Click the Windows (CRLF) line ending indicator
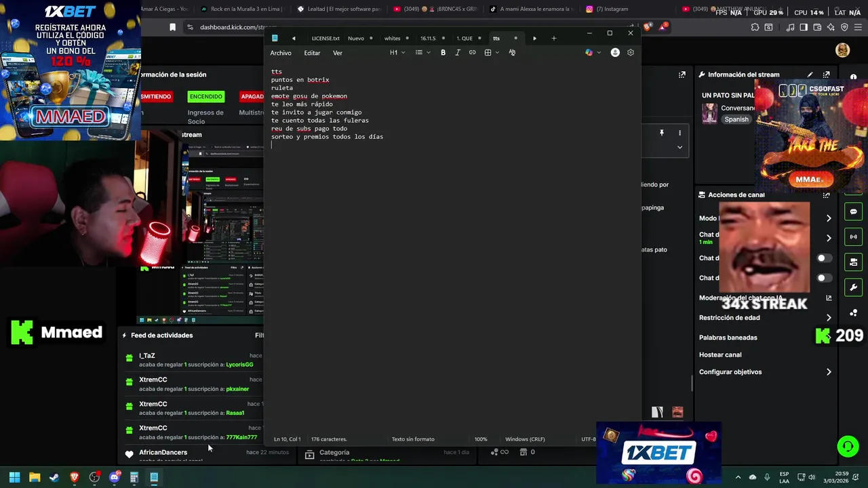Screen dimensions: 868x488 click(x=525, y=439)
